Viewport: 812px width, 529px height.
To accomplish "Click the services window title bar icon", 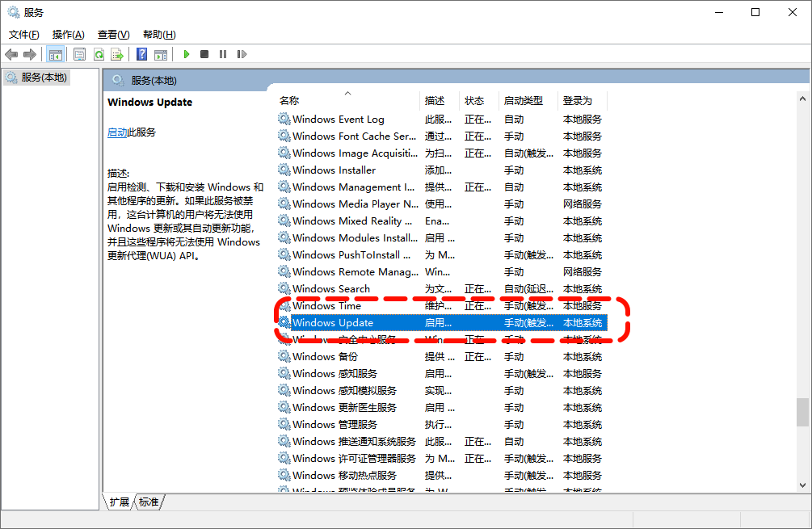I will point(14,12).
